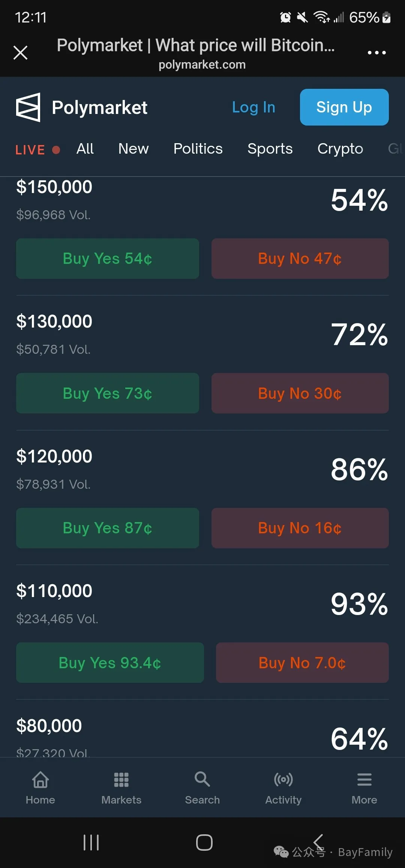Click the Polymarket logo icon

coord(28,107)
